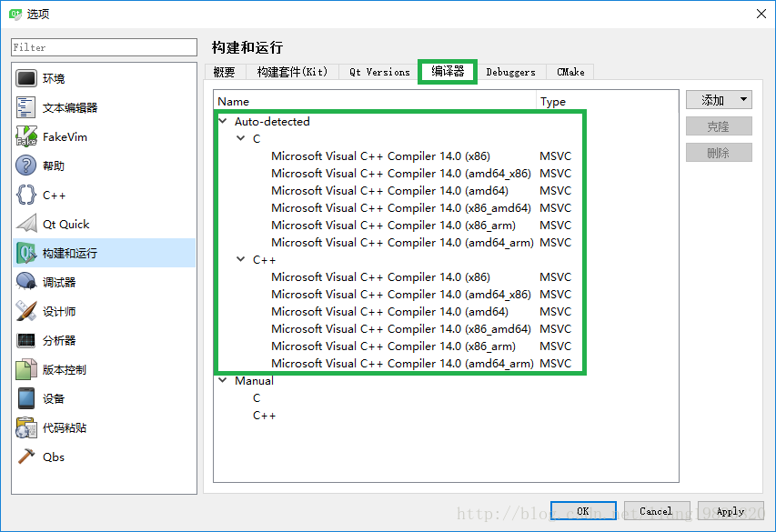Open the 环境 (Environment) settings icon

[x=26, y=79]
